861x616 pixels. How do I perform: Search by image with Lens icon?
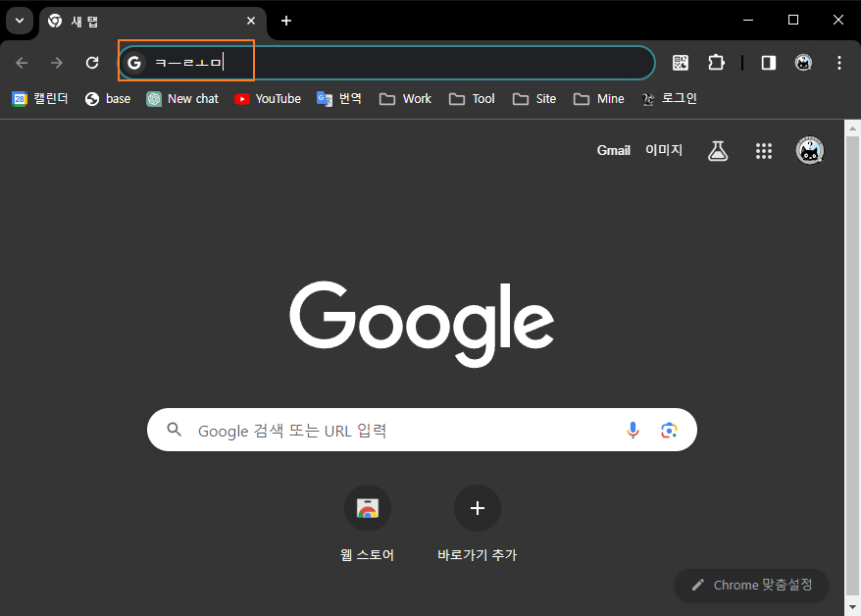(669, 430)
